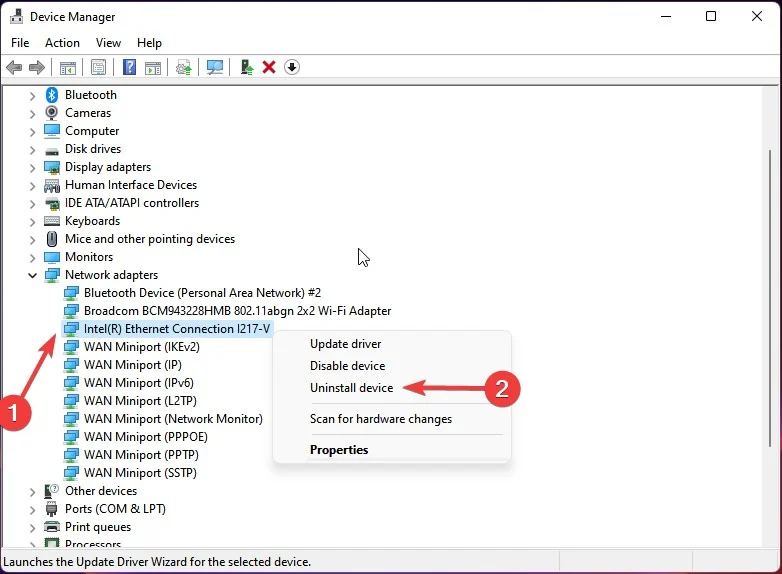Click the Display adapters icon
Viewport: 782px width, 574px height.
52,167
